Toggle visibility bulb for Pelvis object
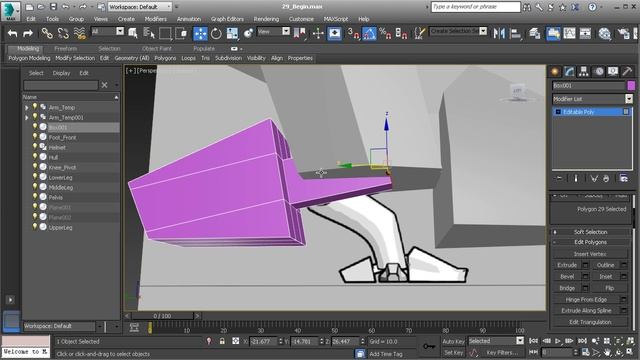The width and height of the screenshot is (640, 360). point(35,197)
